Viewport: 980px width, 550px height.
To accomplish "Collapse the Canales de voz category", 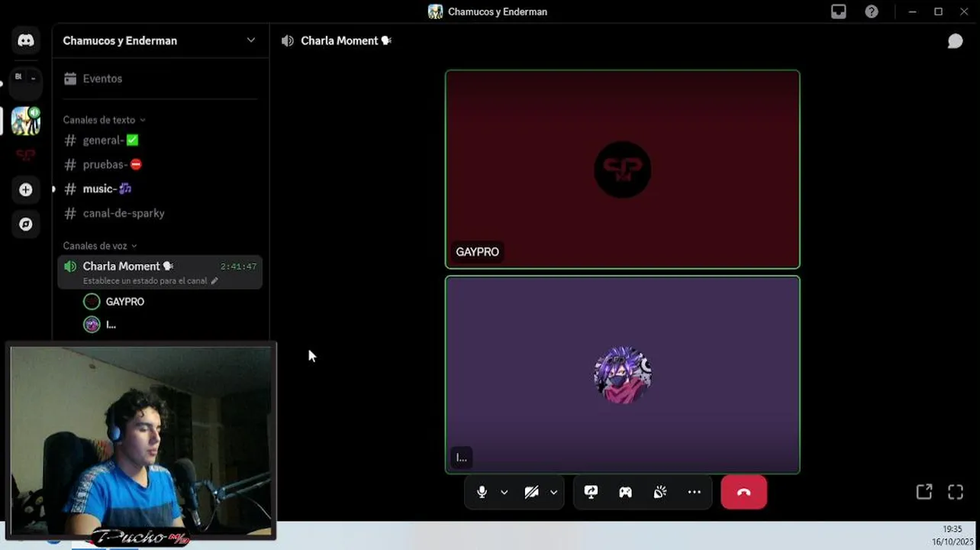I will [100, 246].
